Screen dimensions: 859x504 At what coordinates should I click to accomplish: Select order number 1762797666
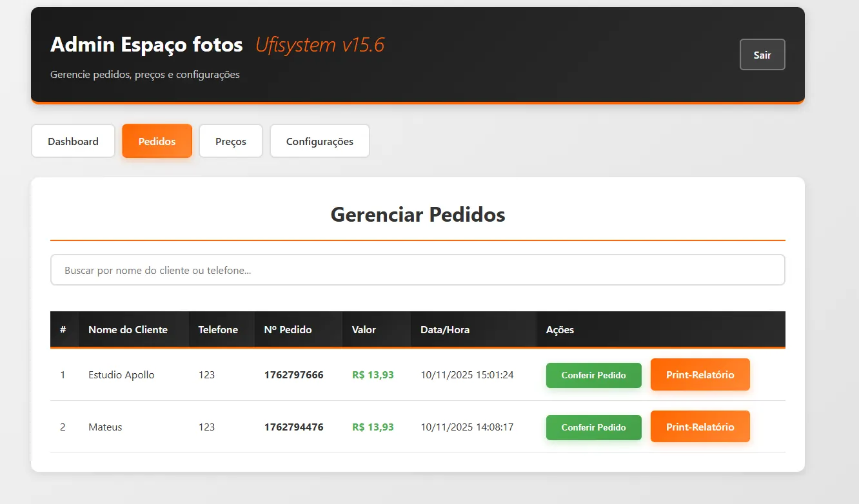tap(293, 375)
